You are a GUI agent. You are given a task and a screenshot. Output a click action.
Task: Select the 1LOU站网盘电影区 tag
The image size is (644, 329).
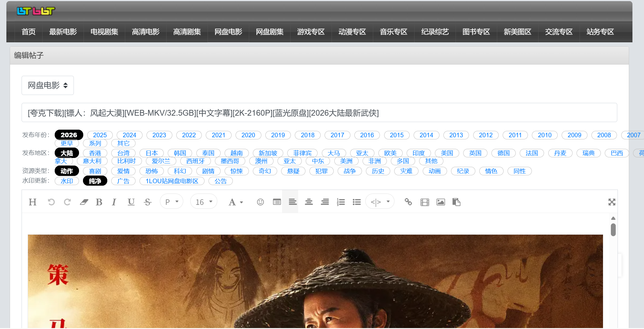pyautogui.click(x=172, y=181)
